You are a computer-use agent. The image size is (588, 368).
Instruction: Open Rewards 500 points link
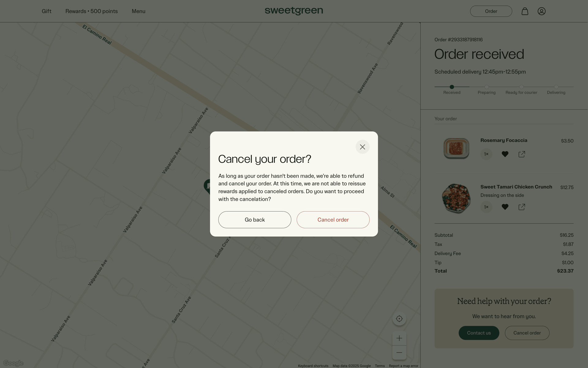click(x=92, y=11)
